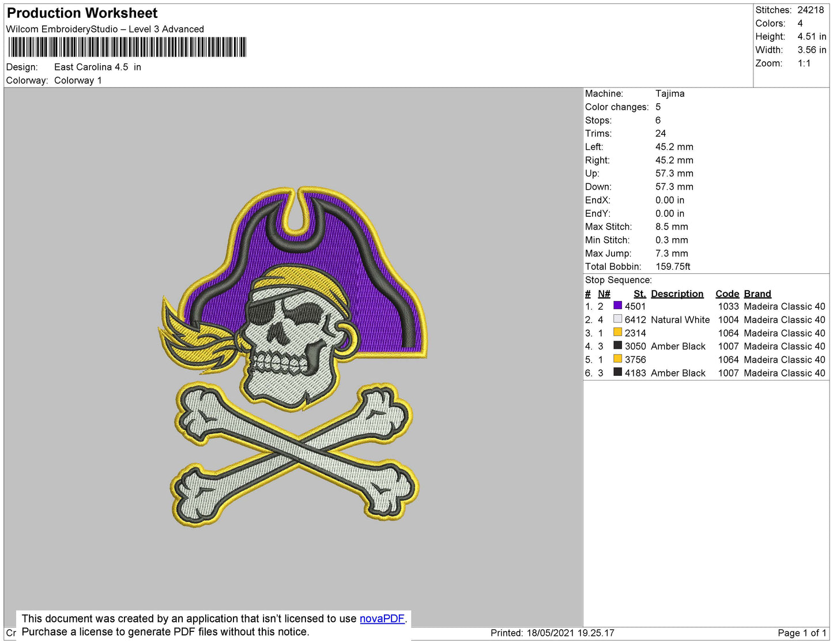
Task: Select the Zoom value '1:1'
Action: point(804,63)
